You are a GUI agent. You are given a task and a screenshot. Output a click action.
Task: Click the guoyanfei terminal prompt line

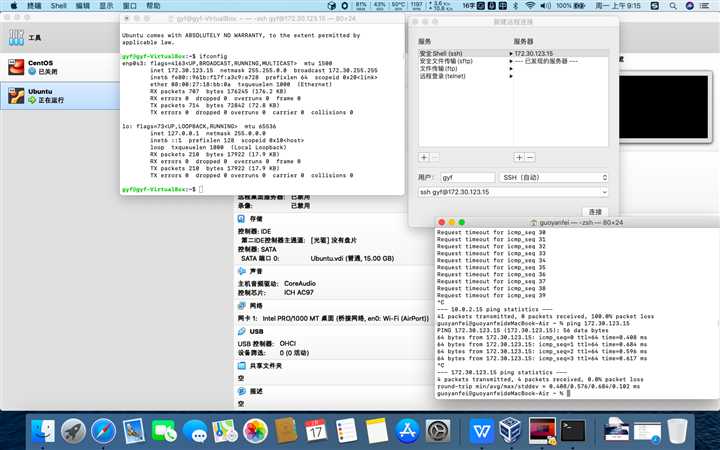pos(503,394)
